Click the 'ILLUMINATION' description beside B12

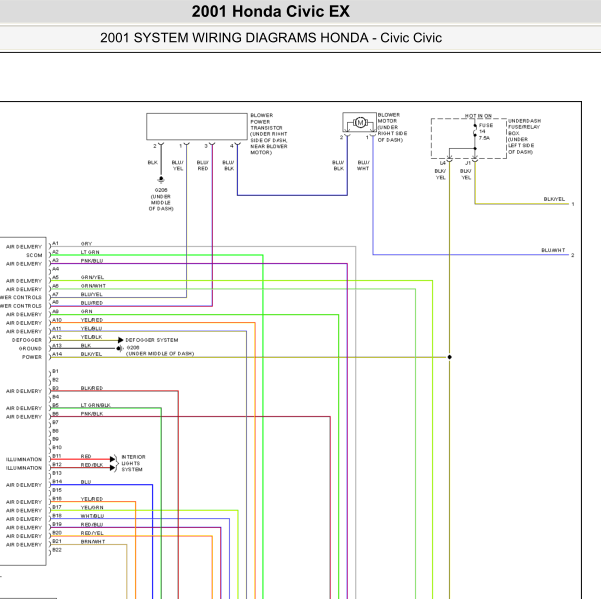coord(24,468)
